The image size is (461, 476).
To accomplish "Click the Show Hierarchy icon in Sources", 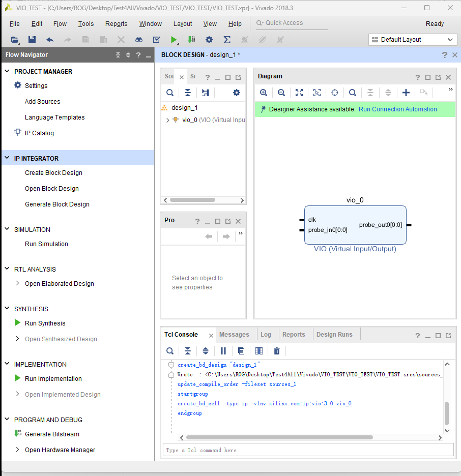I will coord(206,93).
